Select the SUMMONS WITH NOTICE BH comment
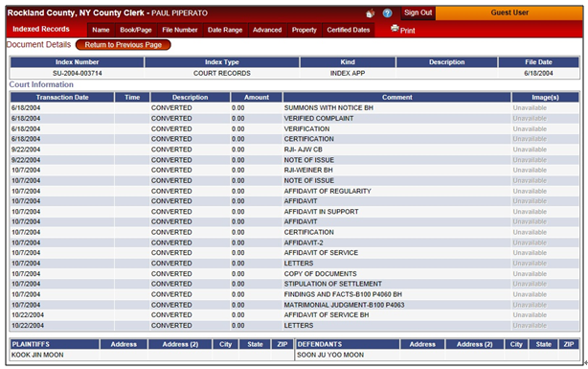This screenshot has height=369, width=588. coord(328,108)
